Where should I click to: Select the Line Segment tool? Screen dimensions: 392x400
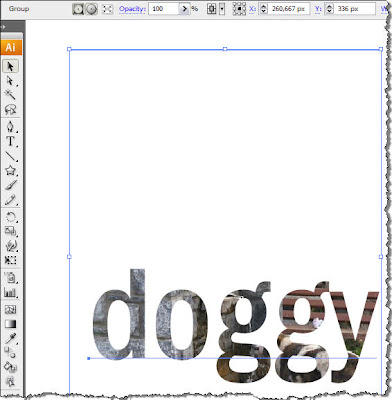(10, 156)
